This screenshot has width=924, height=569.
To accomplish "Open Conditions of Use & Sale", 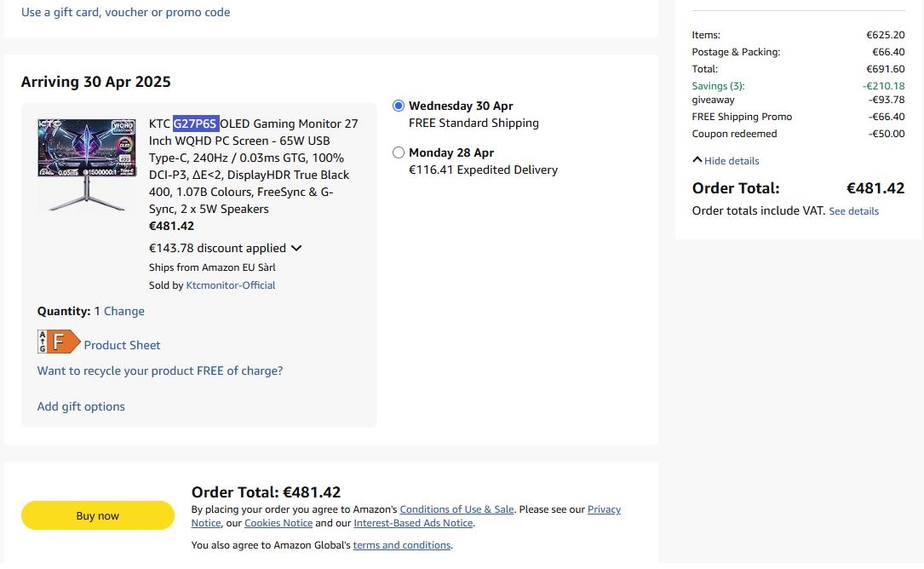I will click(456, 509).
